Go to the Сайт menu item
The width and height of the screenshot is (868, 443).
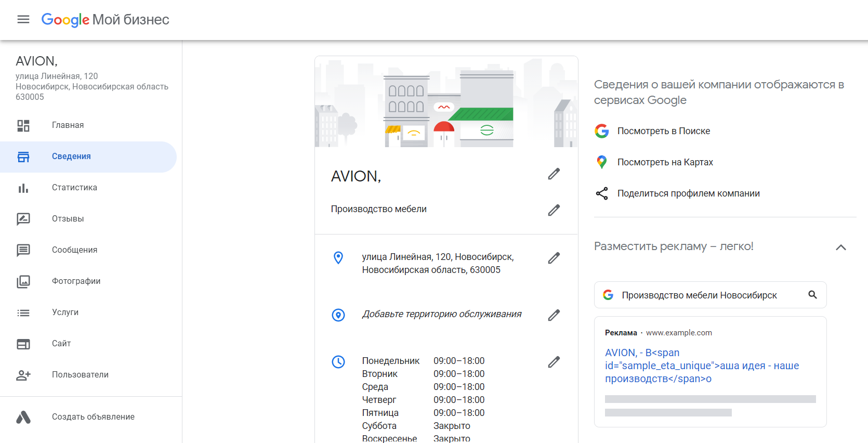[x=88, y=344]
